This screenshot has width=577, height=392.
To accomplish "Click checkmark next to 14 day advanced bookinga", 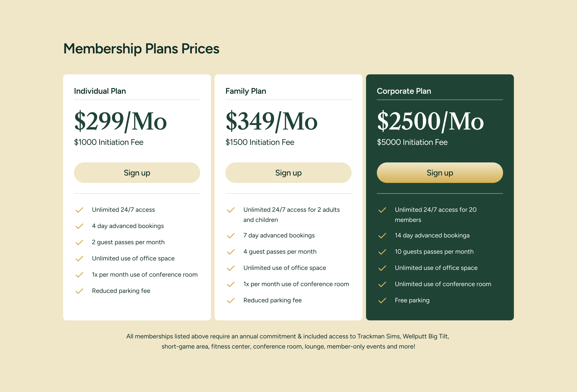I will (382, 236).
